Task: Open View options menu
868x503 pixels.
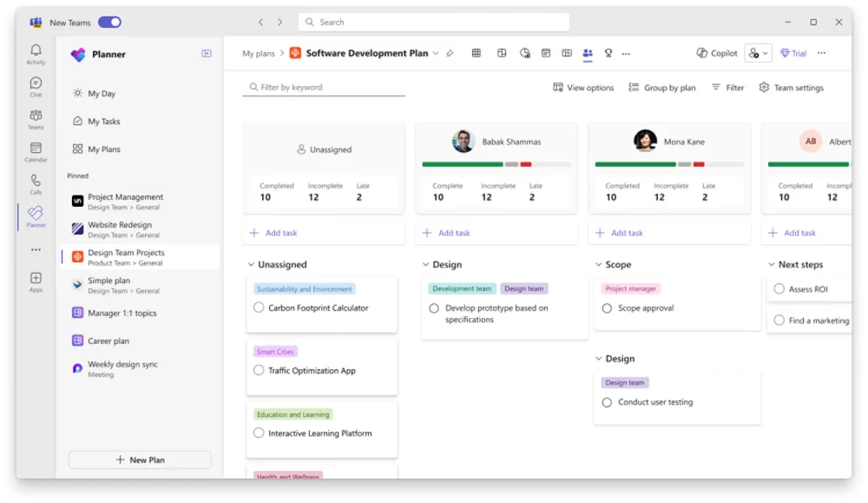Action: [x=583, y=88]
